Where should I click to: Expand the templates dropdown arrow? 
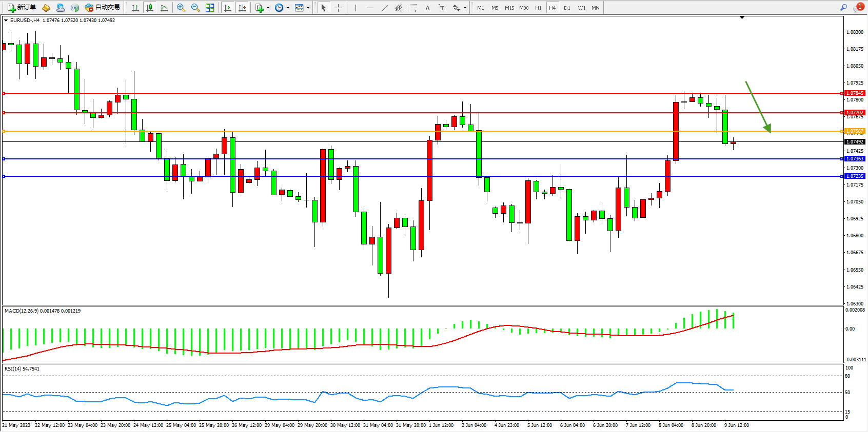coord(308,8)
